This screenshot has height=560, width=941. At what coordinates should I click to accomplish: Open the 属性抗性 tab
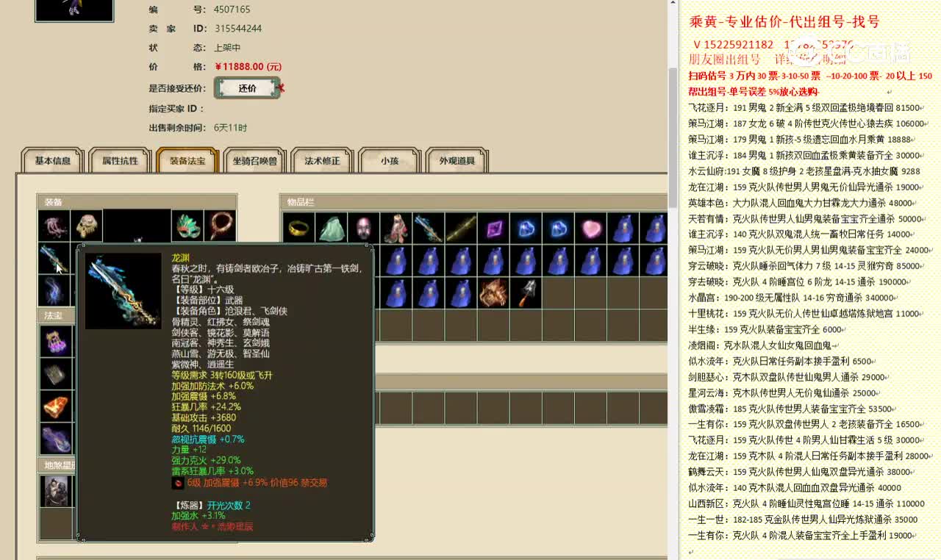(120, 161)
